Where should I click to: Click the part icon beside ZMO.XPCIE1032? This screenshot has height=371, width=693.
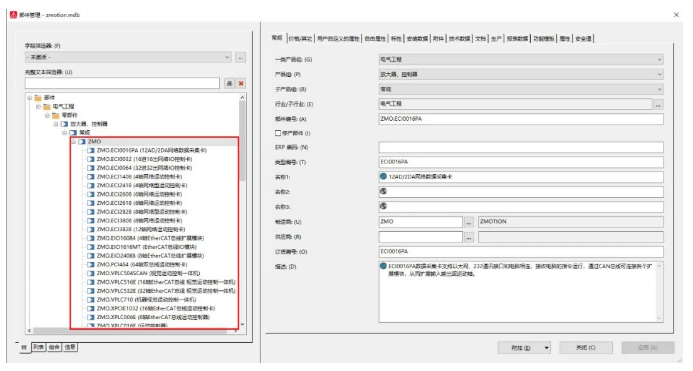[91, 308]
